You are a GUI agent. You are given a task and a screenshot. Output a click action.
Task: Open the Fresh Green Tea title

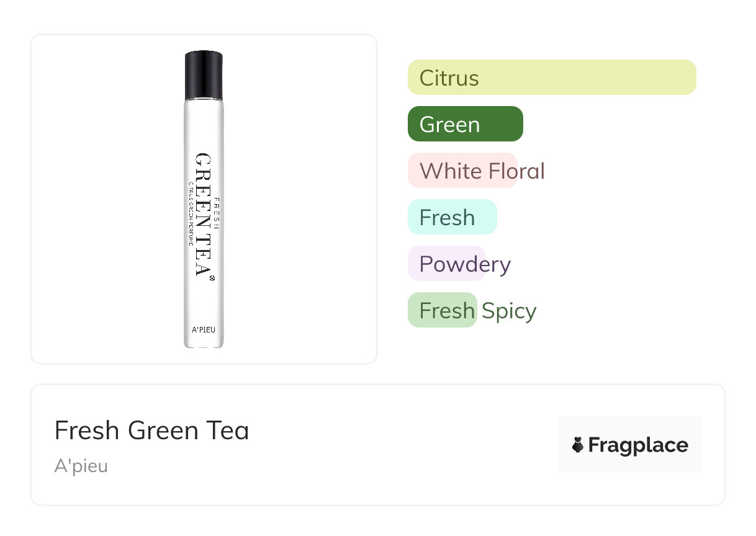click(151, 430)
